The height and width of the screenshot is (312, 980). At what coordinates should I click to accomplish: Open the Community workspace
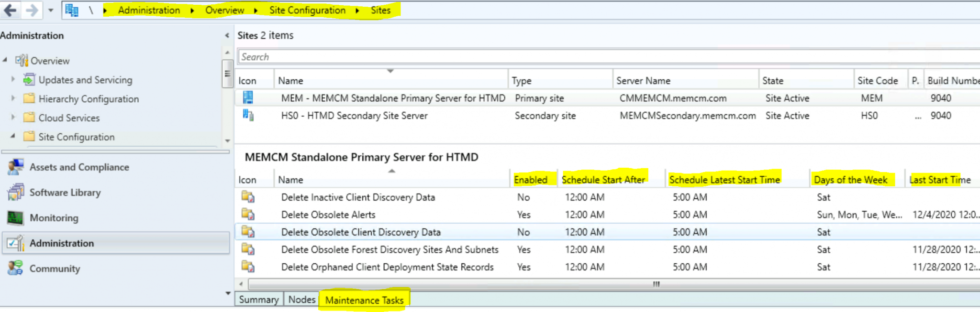coord(115,269)
